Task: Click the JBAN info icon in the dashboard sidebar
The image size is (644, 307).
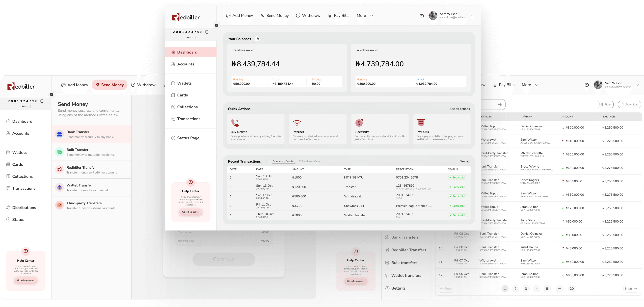Action: pos(194,38)
